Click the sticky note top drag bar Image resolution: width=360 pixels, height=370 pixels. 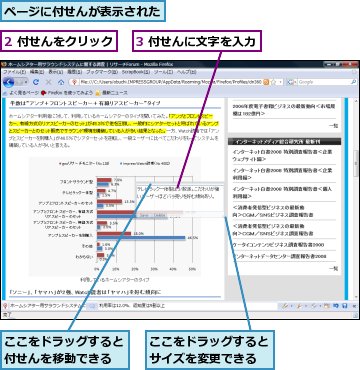(x=180, y=183)
